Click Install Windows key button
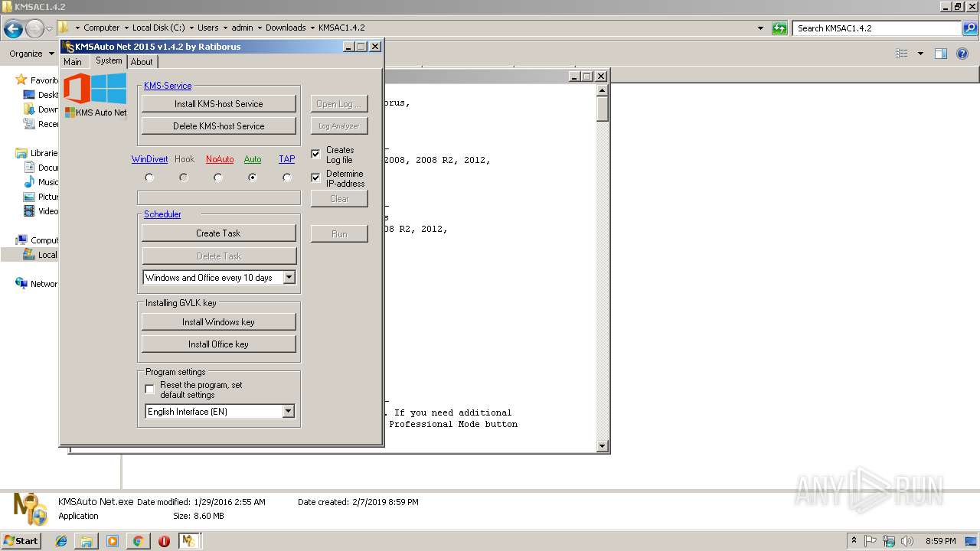980x551 pixels. 219,322
